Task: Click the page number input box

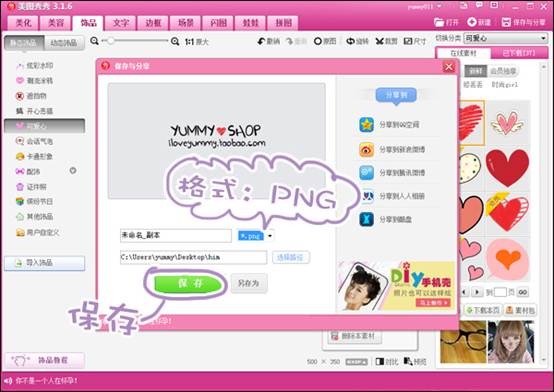Action: 500,292
